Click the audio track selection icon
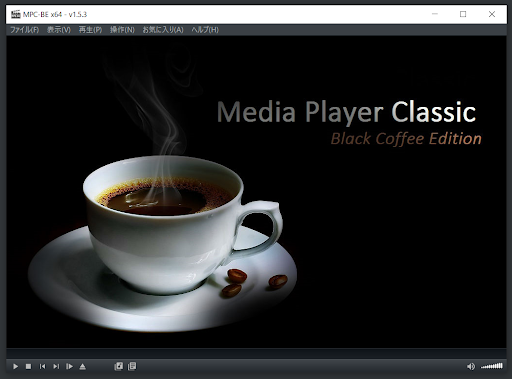 119,366
